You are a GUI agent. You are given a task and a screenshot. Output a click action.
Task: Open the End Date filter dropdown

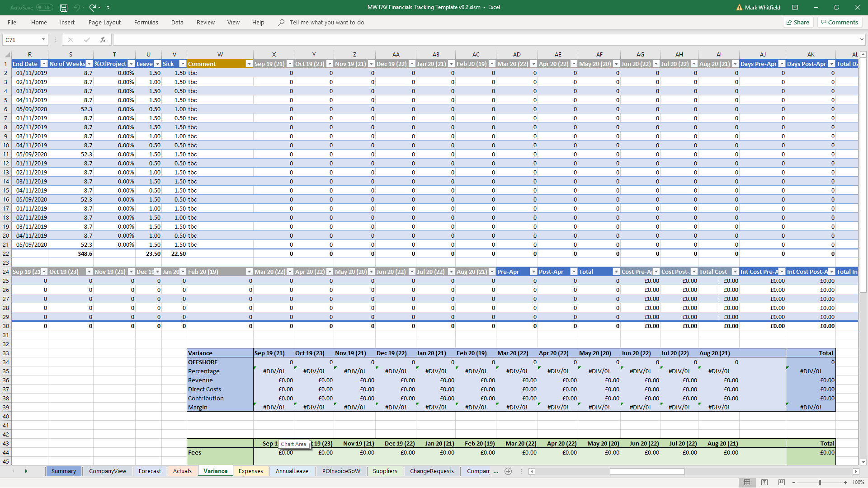[44, 64]
